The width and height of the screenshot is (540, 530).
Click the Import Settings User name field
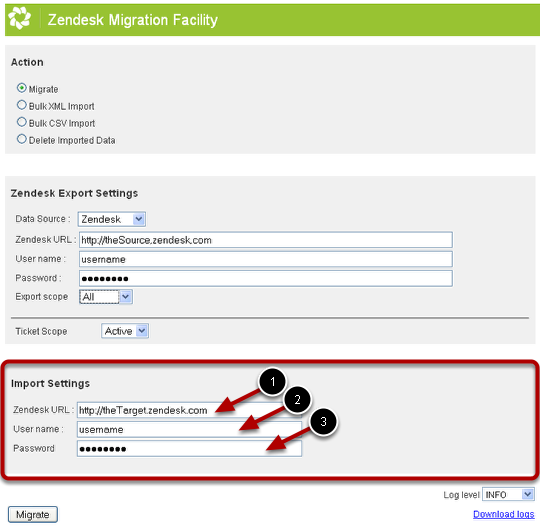coord(189,429)
